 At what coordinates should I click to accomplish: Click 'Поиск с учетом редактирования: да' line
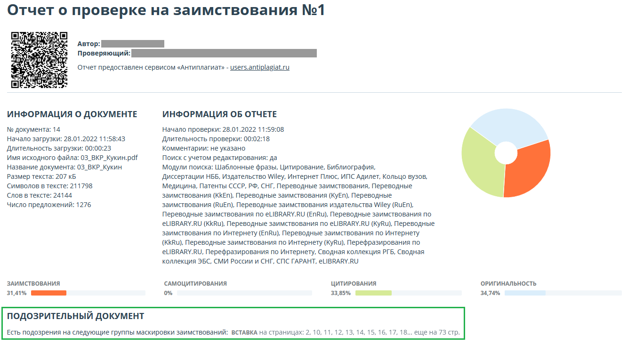(219, 158)
